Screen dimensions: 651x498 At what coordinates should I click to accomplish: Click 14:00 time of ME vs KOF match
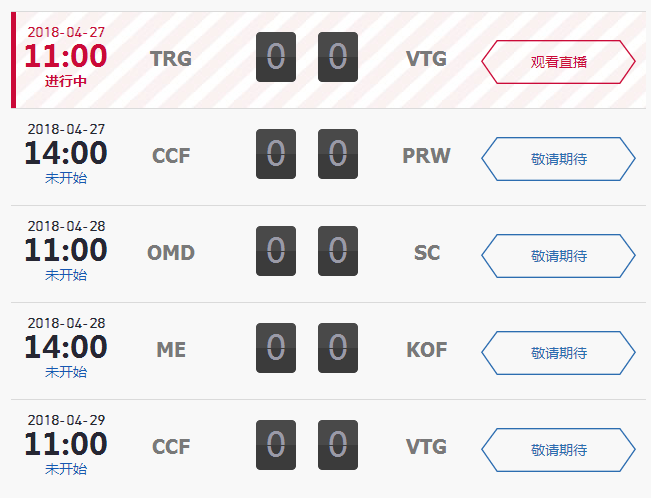pos(66,347)
